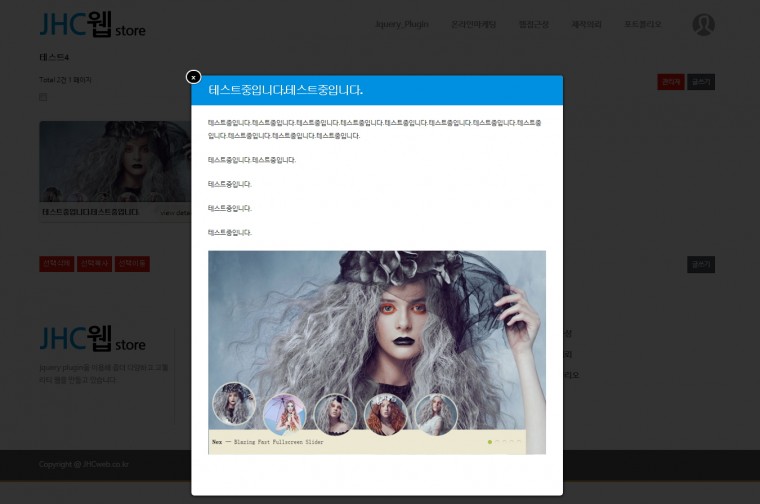This screenshot has height=504, width=760.
Task: Close the popup with the X button
Action: (x=193, y=77)
